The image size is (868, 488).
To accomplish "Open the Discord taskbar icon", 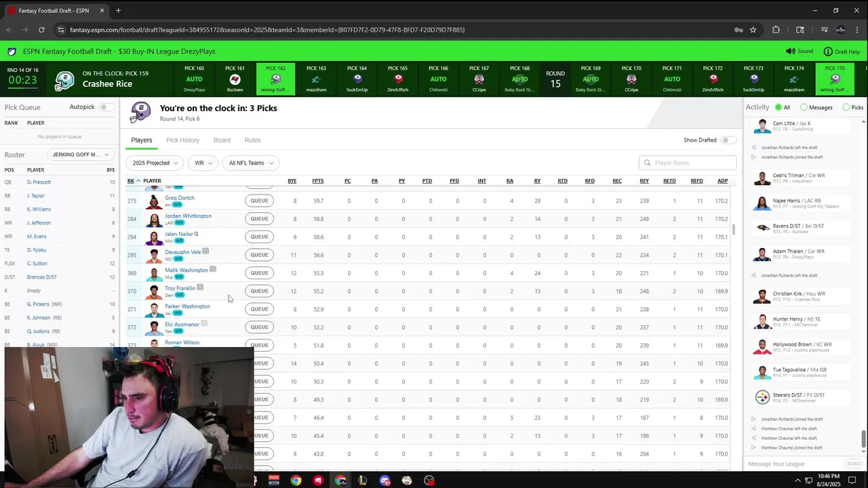I will [x=385, y=481].
